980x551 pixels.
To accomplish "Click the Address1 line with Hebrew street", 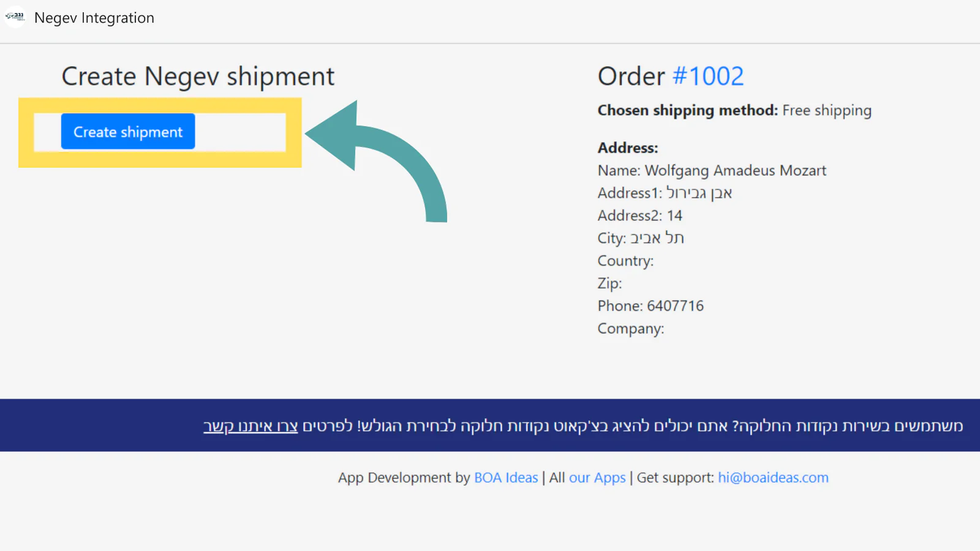I will tap(665, 193).
